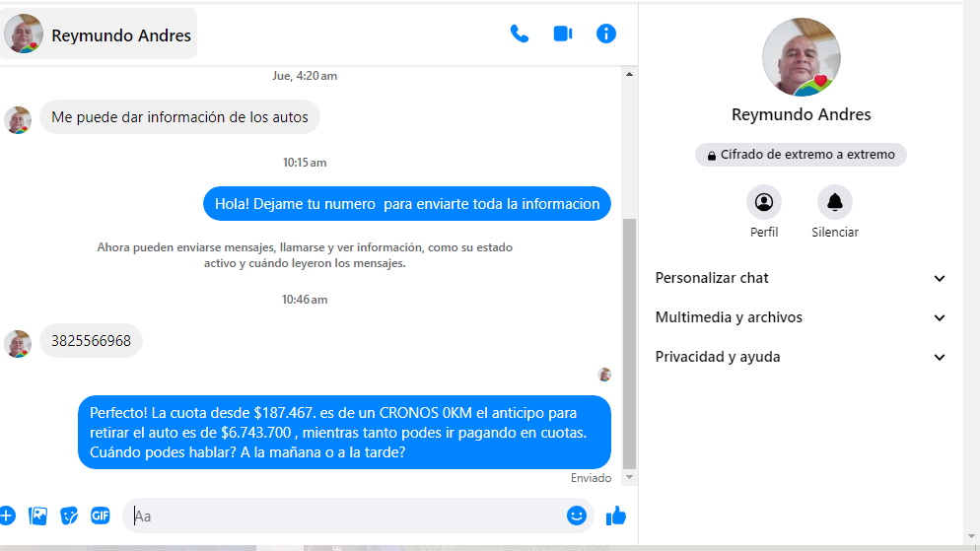Click Reymundo Andres name in chat header
Viewport: 980px width, 551px height.
coord(121,35)
